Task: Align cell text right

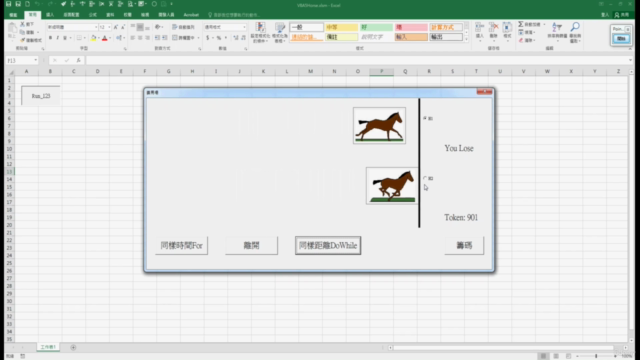Action: pyautogui.click(x=147, y=38)
